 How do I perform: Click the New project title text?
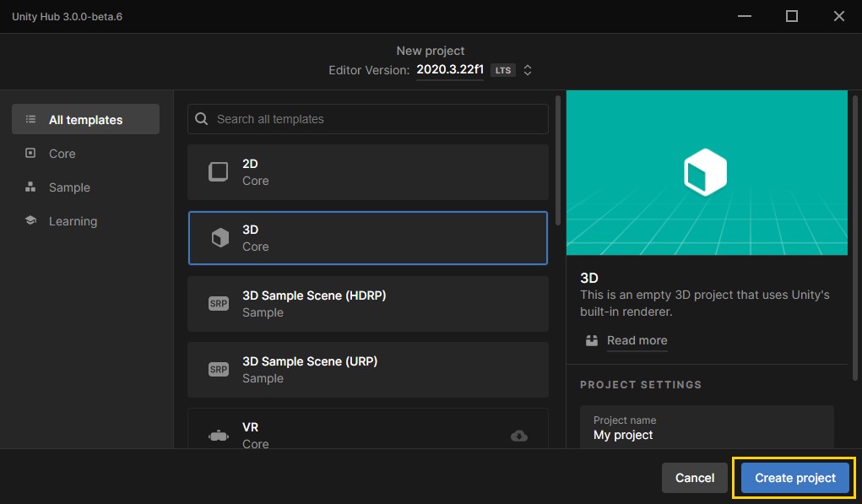coord(431,51)
